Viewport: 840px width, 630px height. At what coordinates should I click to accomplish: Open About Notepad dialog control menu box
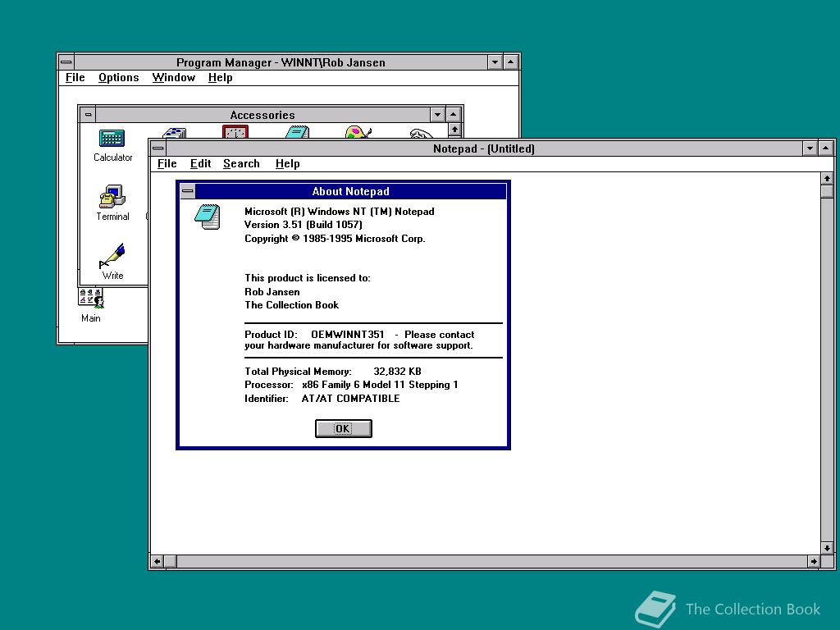[x=188, y=191]
